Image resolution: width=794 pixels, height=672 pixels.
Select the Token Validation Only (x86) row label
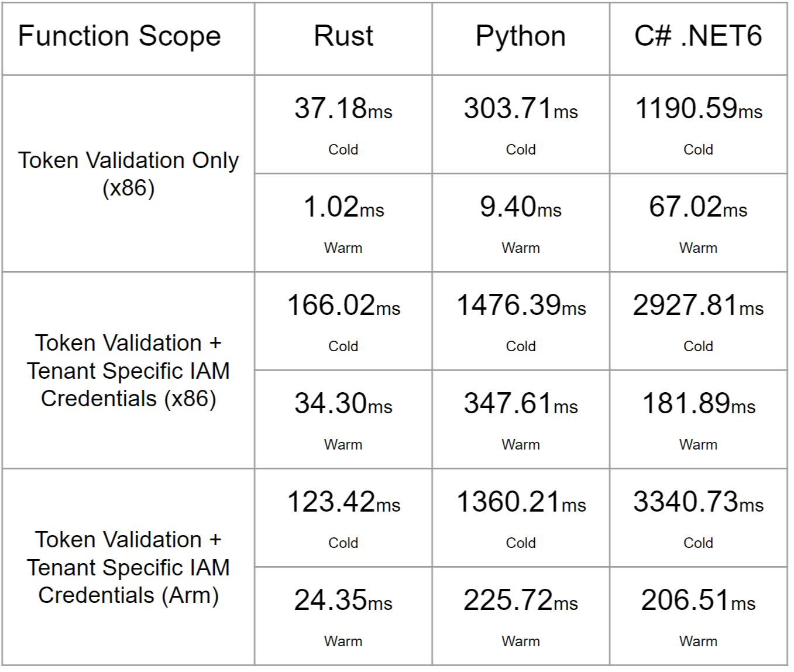[128, 174]
